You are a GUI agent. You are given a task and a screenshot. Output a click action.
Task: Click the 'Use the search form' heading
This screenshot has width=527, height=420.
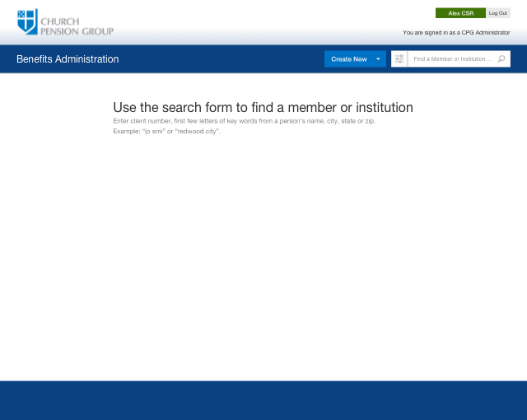263,108
